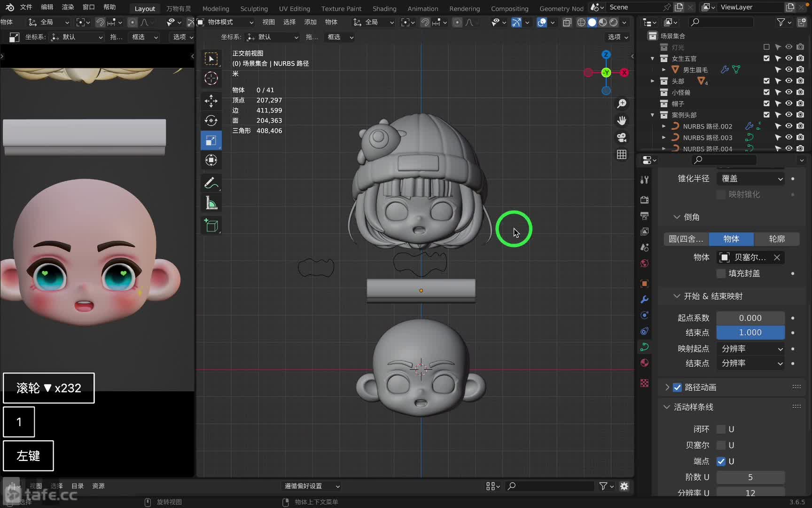Select the Annotate pencil tool
Viewport: 812px width, 508px height.
point(211,183)
